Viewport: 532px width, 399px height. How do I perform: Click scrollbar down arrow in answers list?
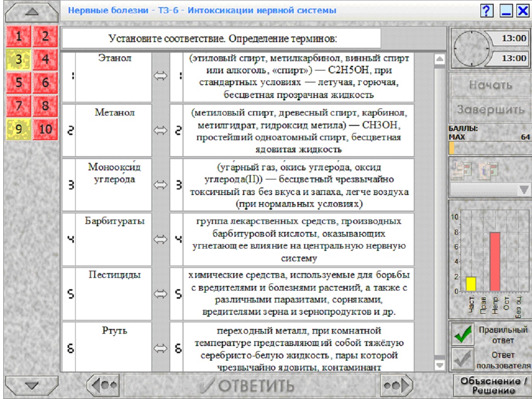(439, 365)
